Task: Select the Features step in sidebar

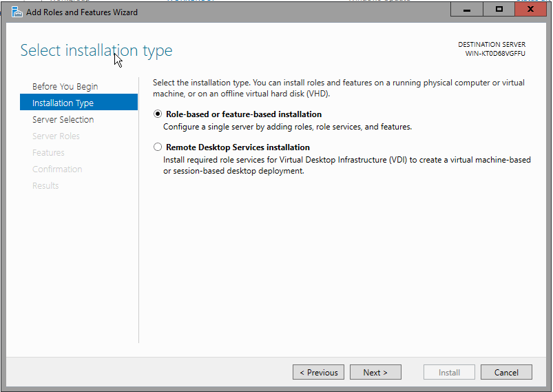Action: coord(48,152)
